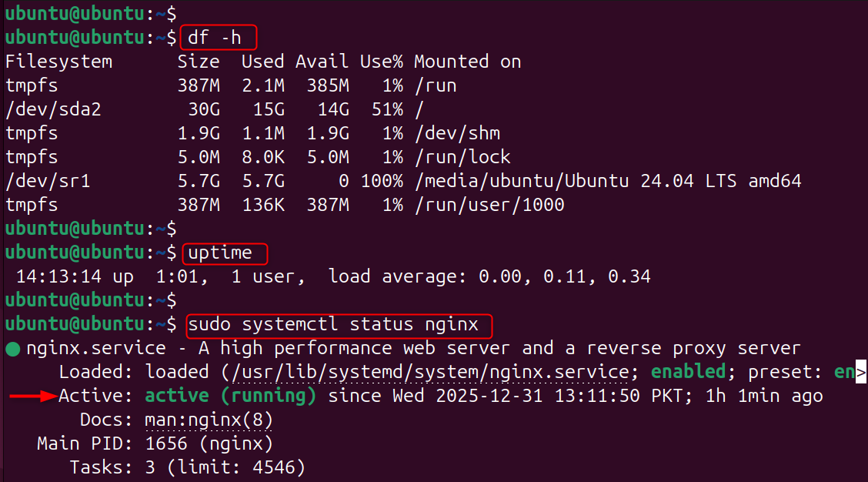Image resolution: width=868 pixels, height=482 pixels.
Task: Click the Filesystem column header
Action: pos(58,62)
